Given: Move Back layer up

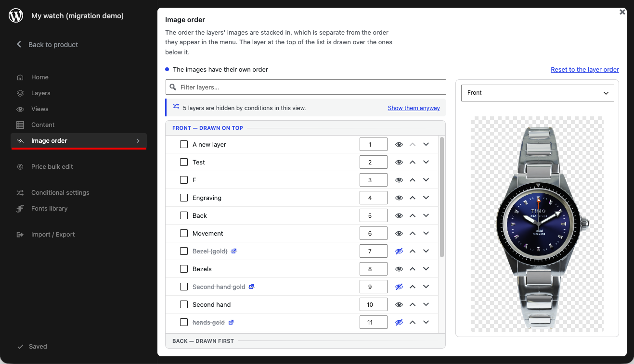Looking at the screenshot, I should 413,215.
